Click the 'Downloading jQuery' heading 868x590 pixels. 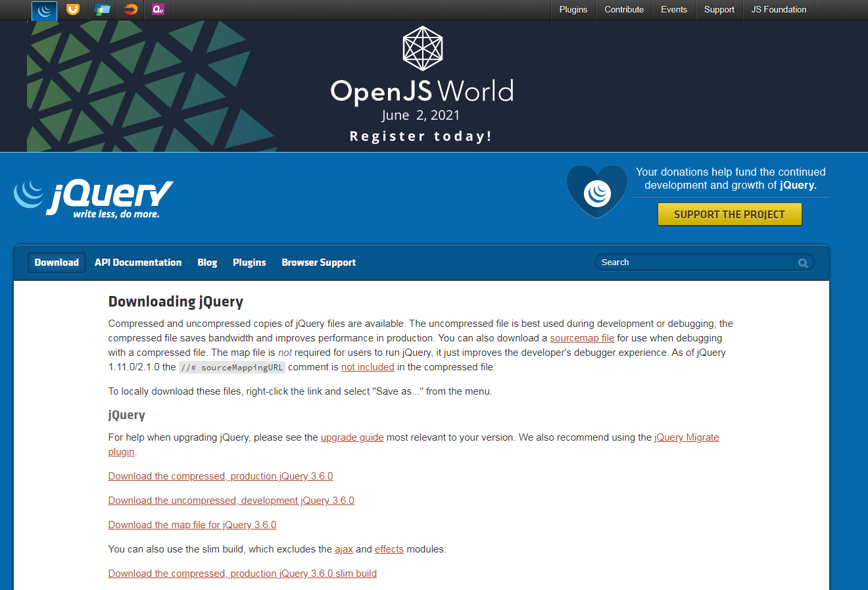[x=176, y=302]
